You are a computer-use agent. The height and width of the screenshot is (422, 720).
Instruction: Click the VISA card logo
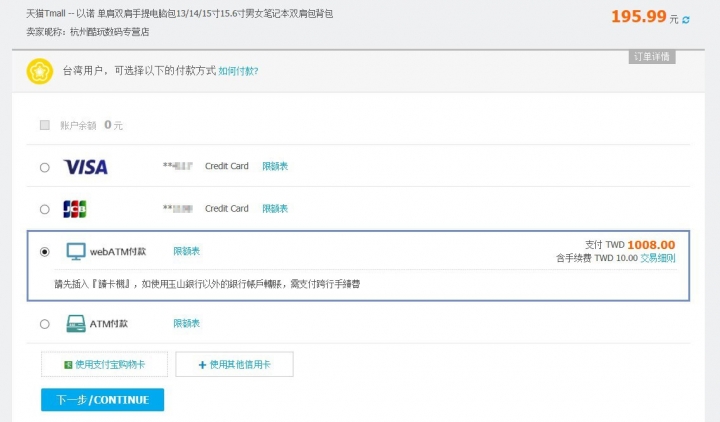pyautogui.click(x=85, y=167)
